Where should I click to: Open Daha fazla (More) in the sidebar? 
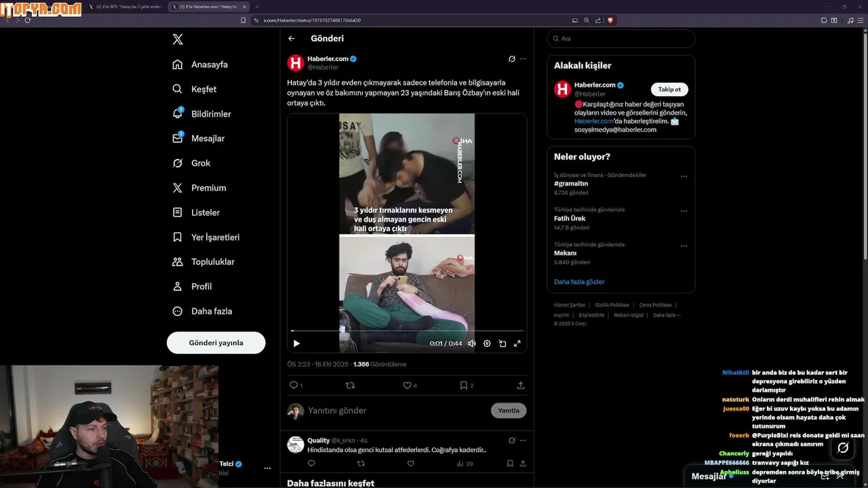[202, 311]
